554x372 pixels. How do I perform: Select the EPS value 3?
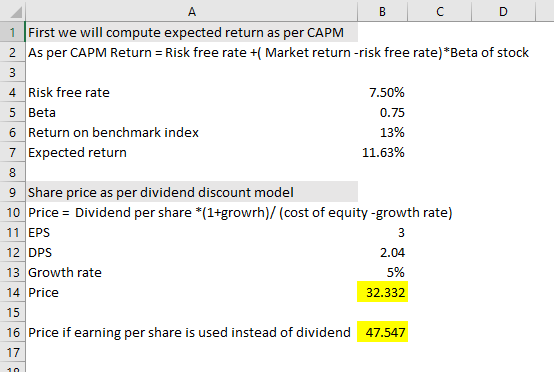coord(383,232)
